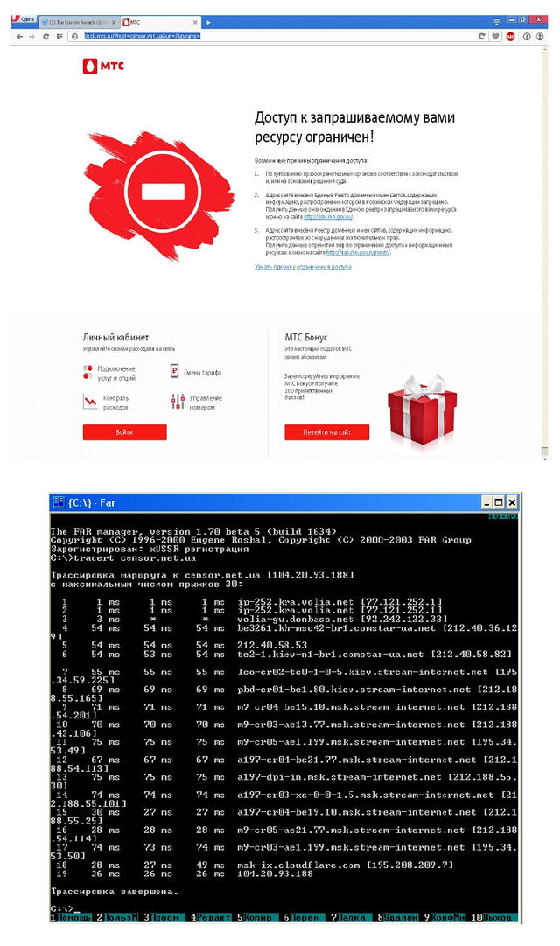Select the МТС browser tab
The width and height of the screenshot is (560, 946).
(x=160, y=23)
